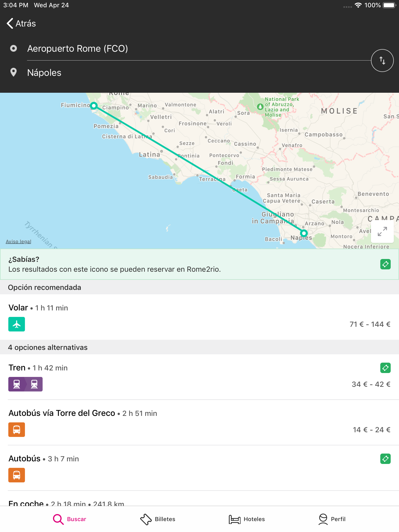399x532 pixels.
Task: Tap the battery indicator in status bar
Action: 389,5
